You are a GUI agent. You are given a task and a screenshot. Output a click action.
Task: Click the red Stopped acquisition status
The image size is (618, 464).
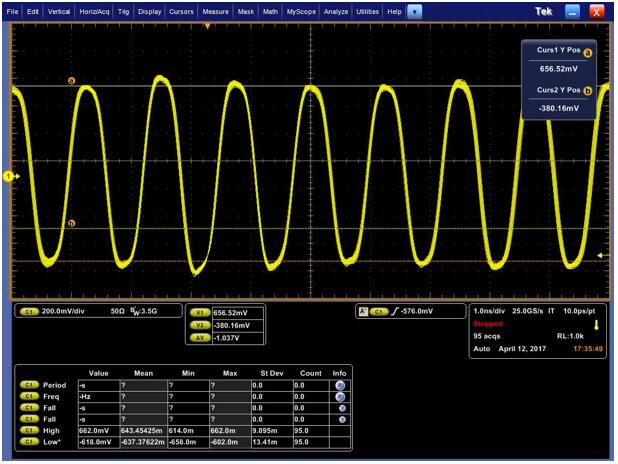[x=489, y=324]
